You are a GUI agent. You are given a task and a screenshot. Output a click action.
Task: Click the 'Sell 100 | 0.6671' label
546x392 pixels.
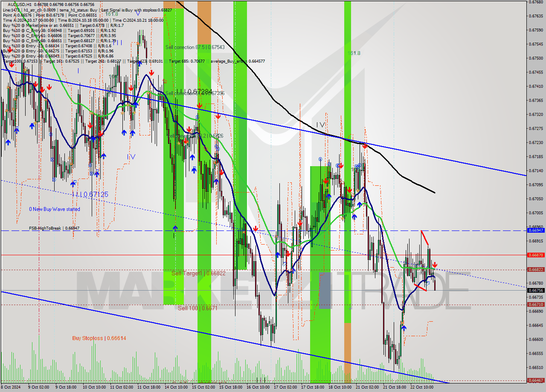coord(197,308)
